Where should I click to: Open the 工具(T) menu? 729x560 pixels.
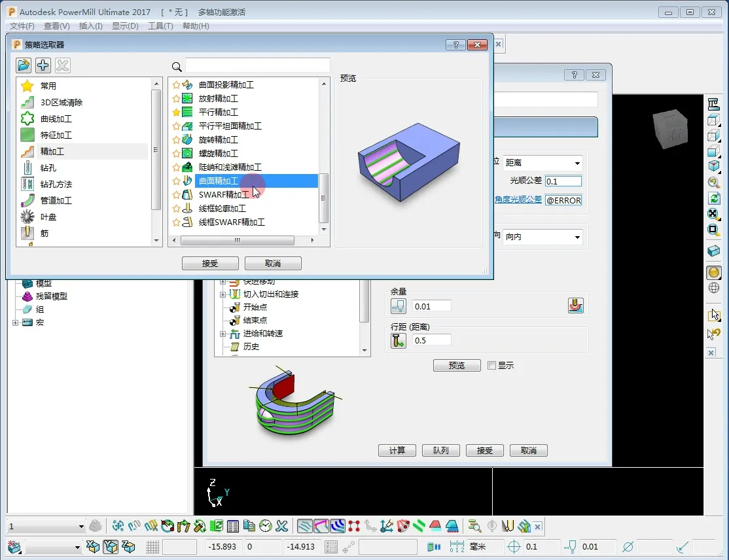click(x=160, y=26)
